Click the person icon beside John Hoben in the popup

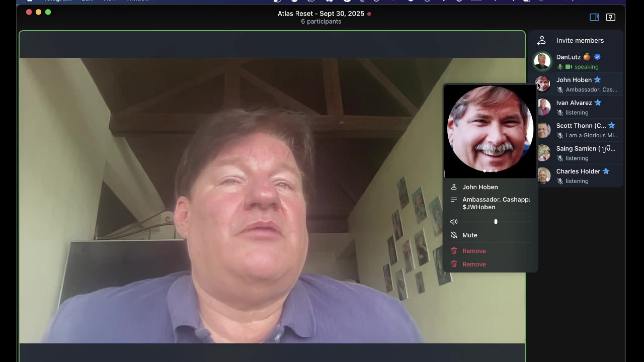point(454,187)
